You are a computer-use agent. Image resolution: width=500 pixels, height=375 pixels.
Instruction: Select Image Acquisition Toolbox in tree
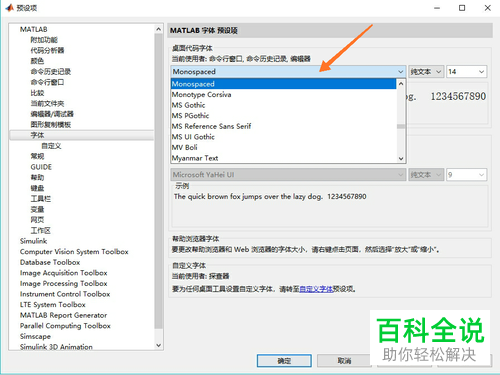click(63, 273)
